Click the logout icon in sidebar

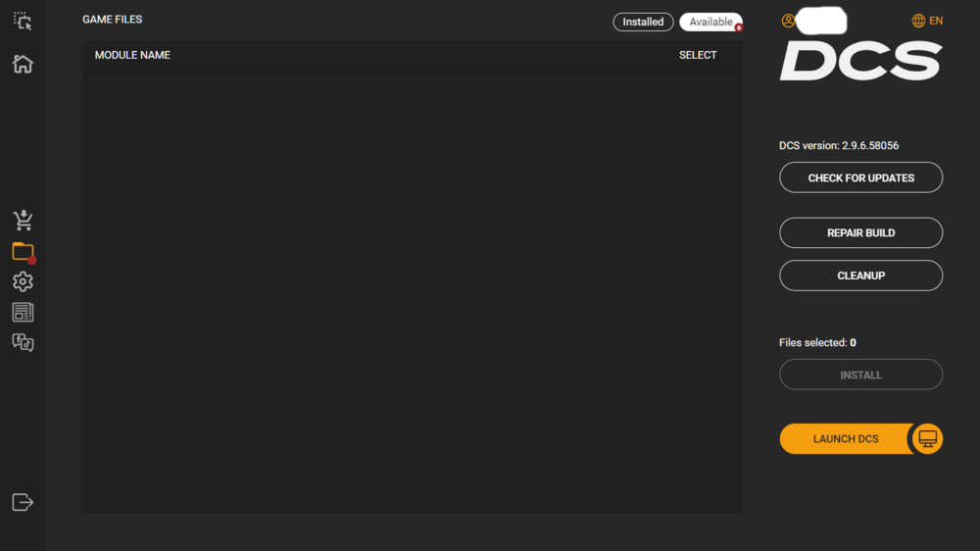(x=23, y=502)
